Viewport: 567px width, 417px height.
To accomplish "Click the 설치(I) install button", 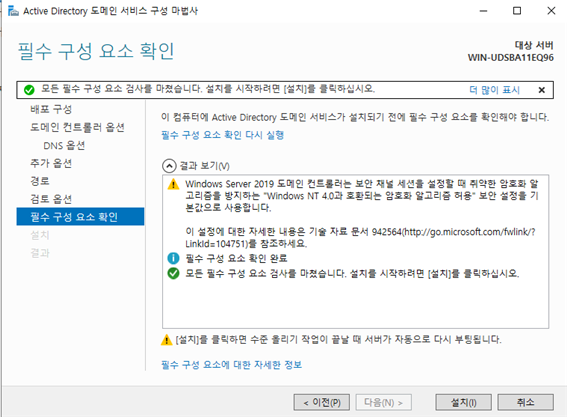I will (x=463, y=402).
